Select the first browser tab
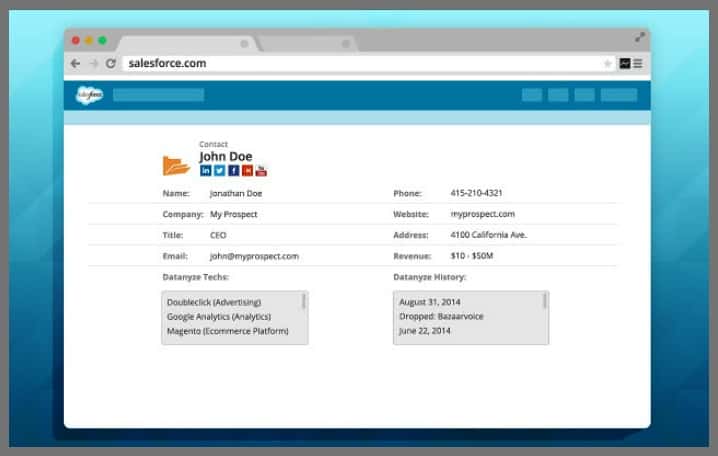 pyautogui.click(x=180, y=44)
